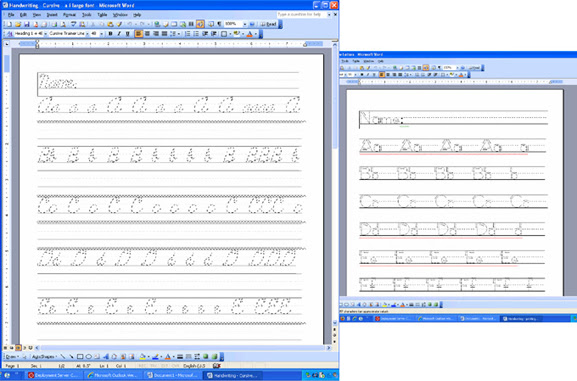Image resolution: width=577 pixels, height=381 pixels.
Task: Click the Bullets list icon
Action: pos(196,34)
